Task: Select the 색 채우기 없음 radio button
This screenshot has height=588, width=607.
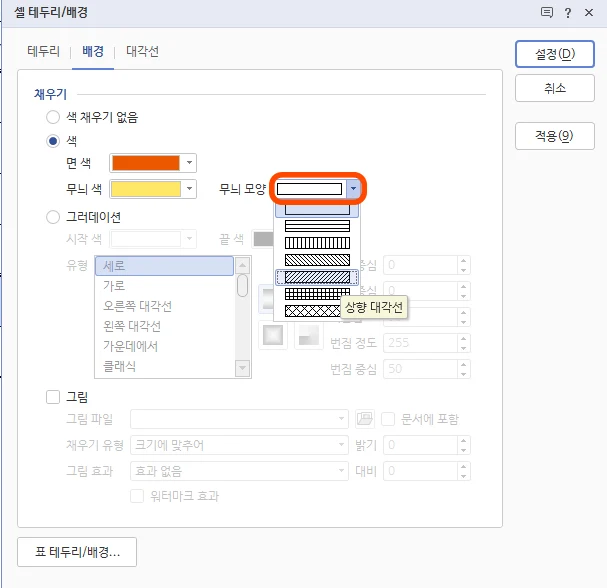Action: coord(53,117)
